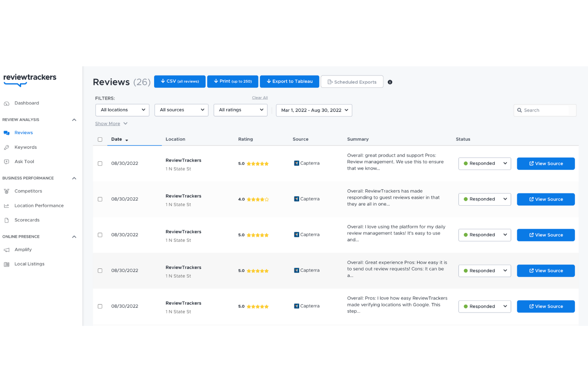588x392 pixels.
Task: Select Reviews in the sidebar
Action: tap(24, 133)
